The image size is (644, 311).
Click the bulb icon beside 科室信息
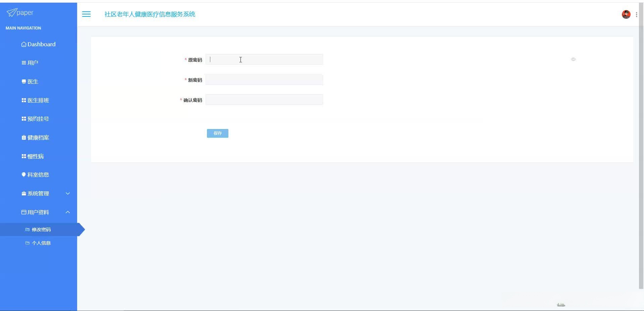pyautogui.click(x=24, y=175)
